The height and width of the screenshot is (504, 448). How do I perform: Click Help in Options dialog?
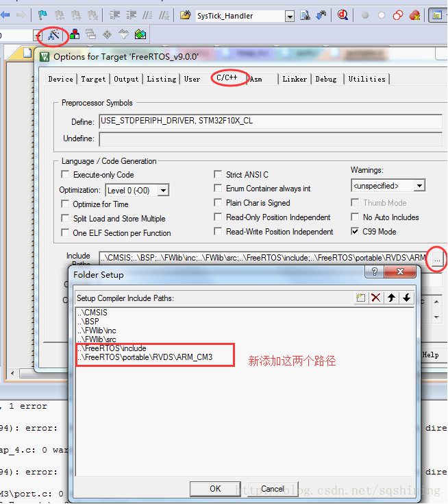click(x=430, y=355)
